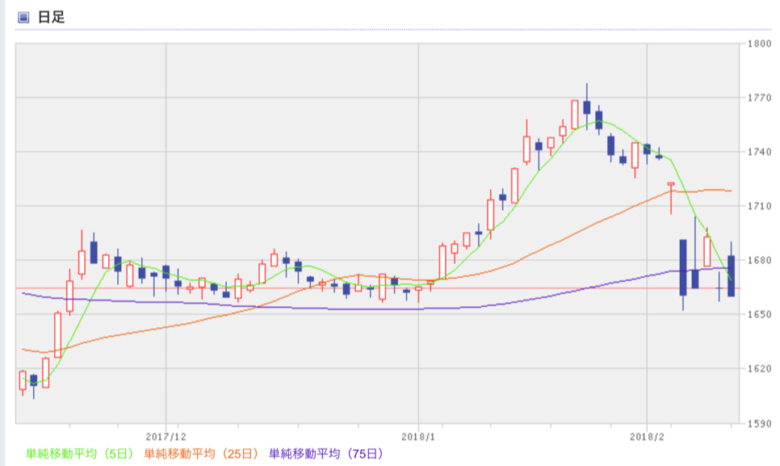
Task: Click the blue icon beside 日足 heading
Action: tap(23, 18)
